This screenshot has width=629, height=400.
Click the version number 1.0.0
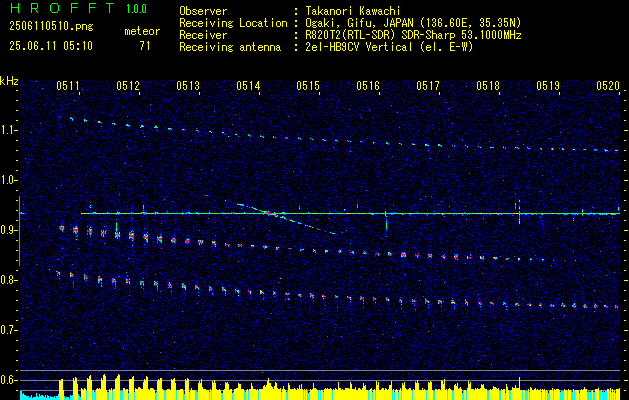[136, 9]
